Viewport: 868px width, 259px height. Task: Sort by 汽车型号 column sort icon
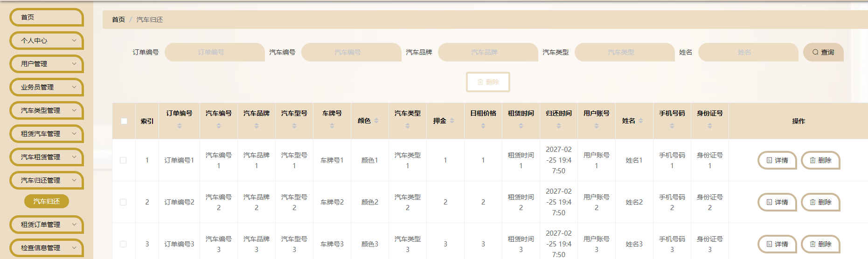[x=294, y=126]
